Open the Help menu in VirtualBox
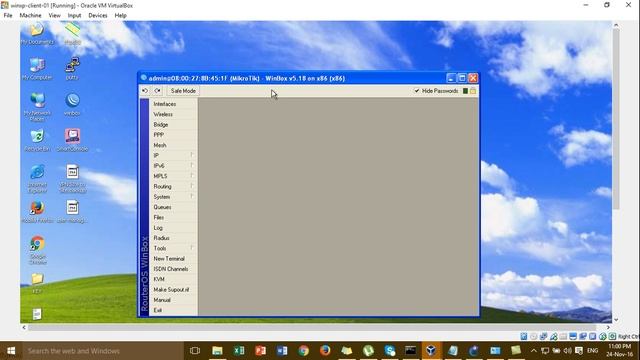This screenshot has height=360, width=640. (x=120, y=15)
